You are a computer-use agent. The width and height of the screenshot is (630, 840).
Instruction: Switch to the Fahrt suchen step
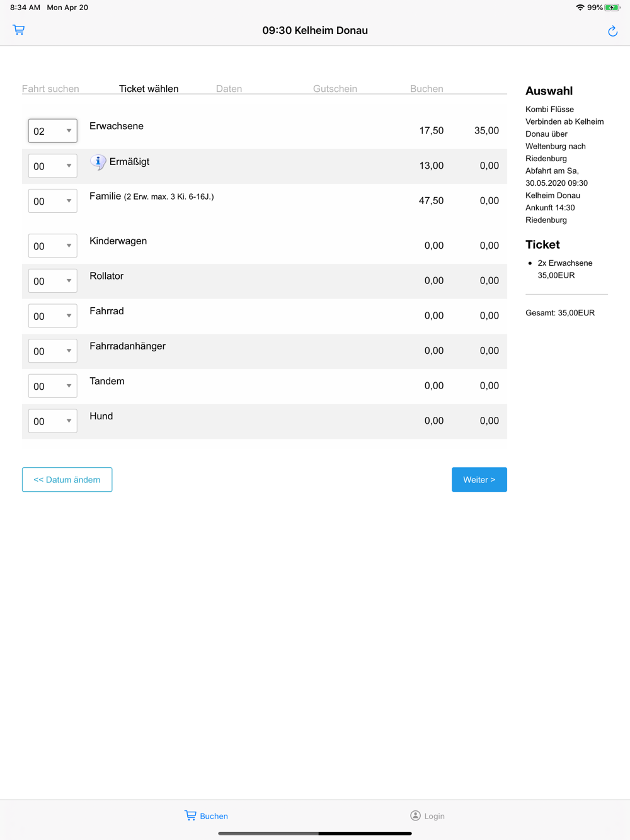(x=50, y=89)
